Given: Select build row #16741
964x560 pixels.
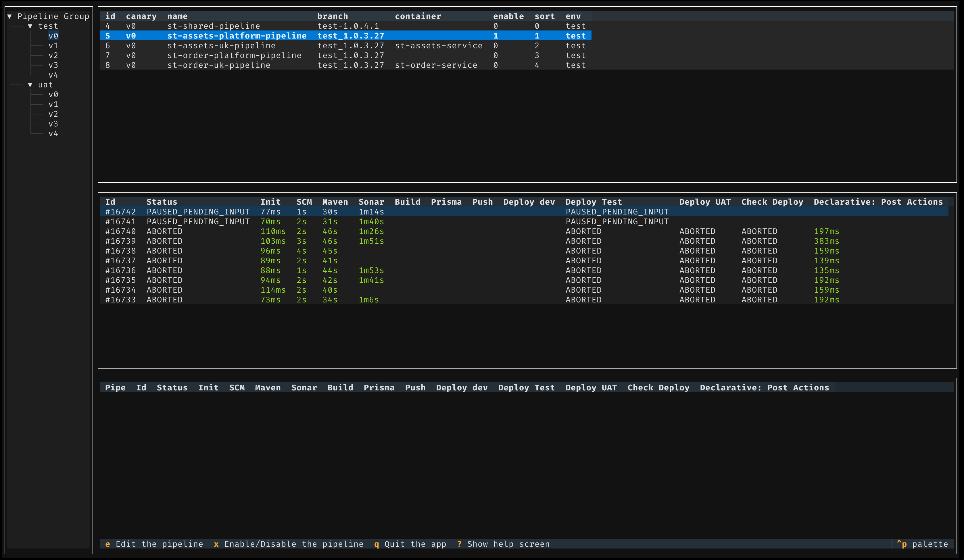Looking at the screenshot, I should click(524, 222).
